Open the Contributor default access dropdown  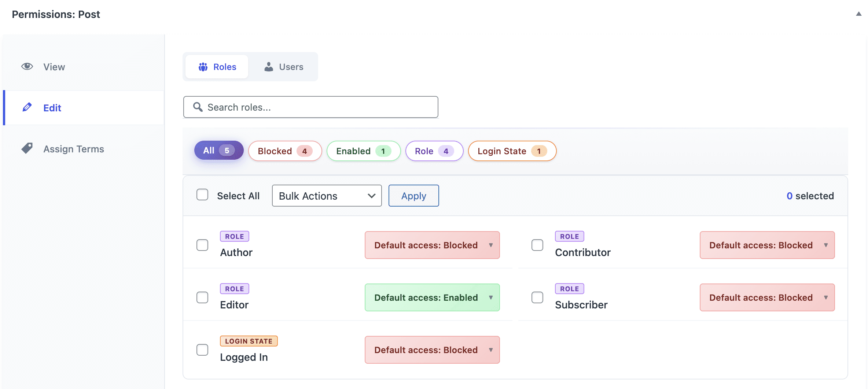click(x=767, y=245)
